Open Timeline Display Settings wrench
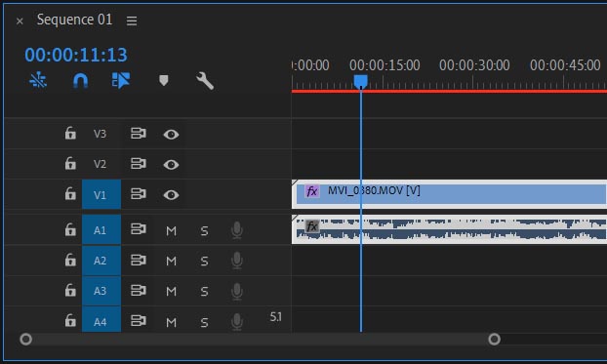Image resolution: width=607 pixels, height=364 pixels. click(205, 81)
